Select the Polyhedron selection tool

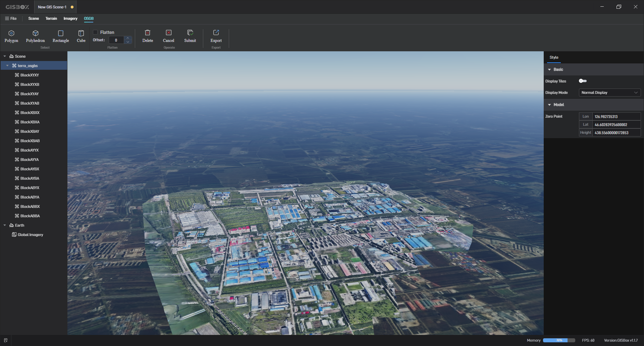pos(35,36)
